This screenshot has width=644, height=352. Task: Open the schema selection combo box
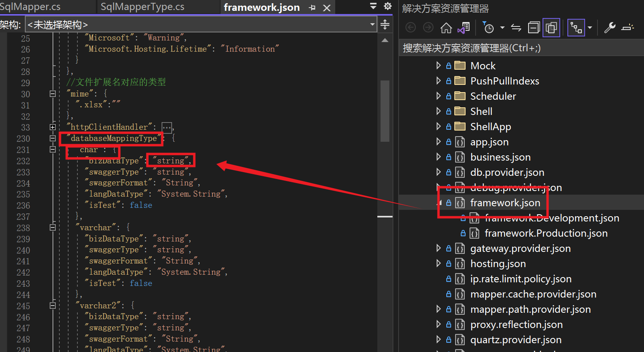point(201,25)
